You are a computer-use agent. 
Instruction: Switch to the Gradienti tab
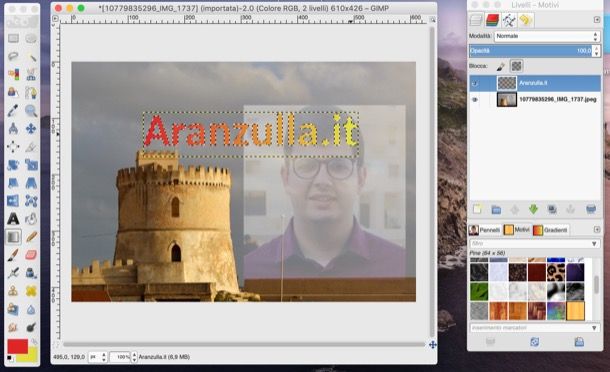click(550, 230)
